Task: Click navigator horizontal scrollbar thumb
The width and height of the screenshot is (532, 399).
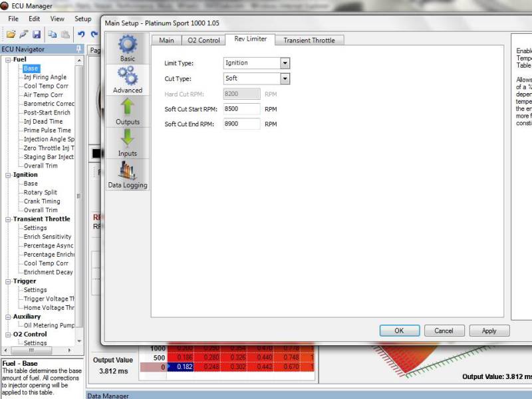Action: 31,350
